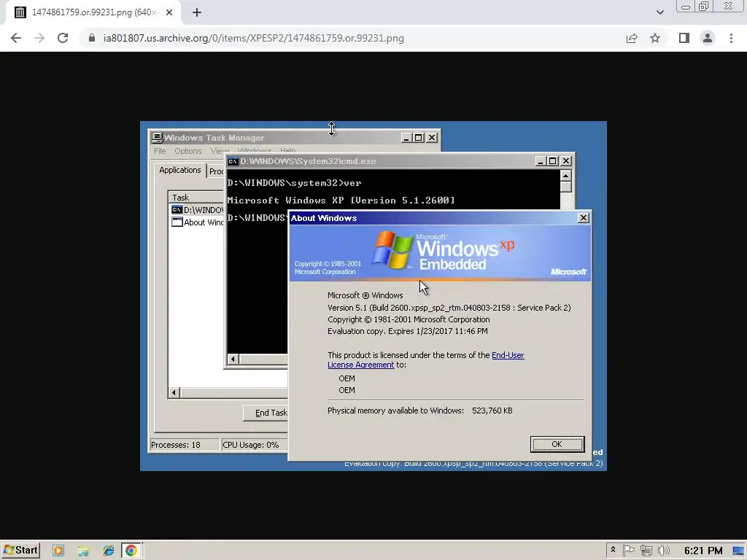747x560 pixels.
Task: Open the tab search chevron dropdown
Action: click(659, 12)
